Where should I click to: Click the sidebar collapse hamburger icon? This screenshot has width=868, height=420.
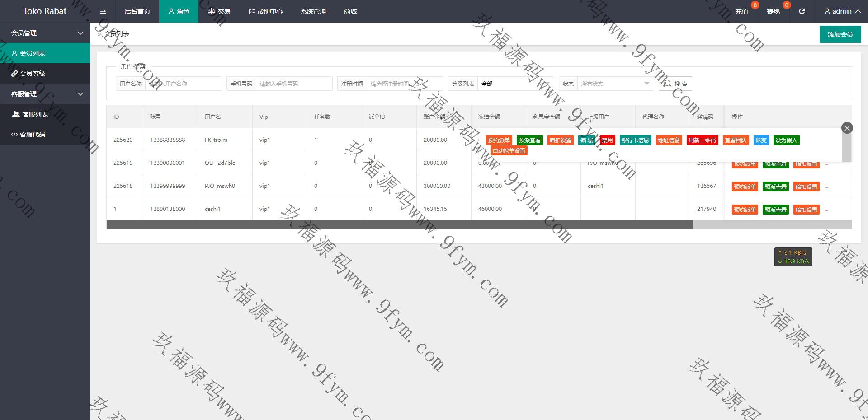(x=103, y=11)
